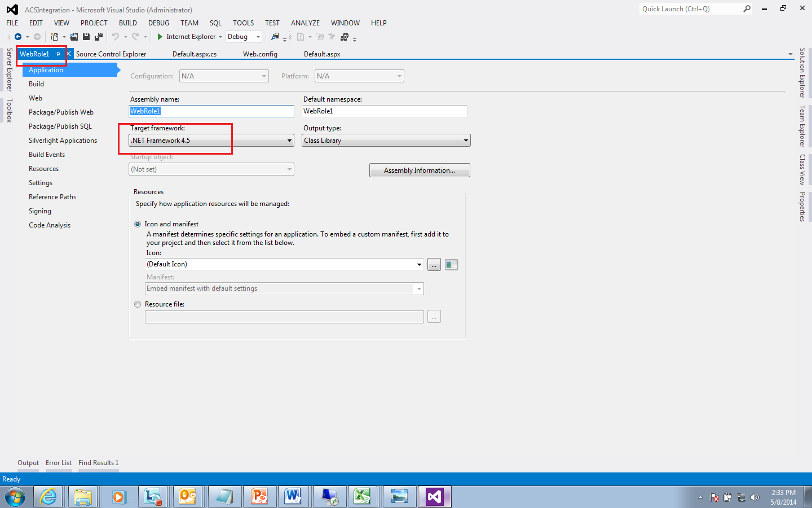Image resolution: width=812 pixels, height=508 pixels.
Task: Switch to the Web.config tab
Action: point(260,54)
